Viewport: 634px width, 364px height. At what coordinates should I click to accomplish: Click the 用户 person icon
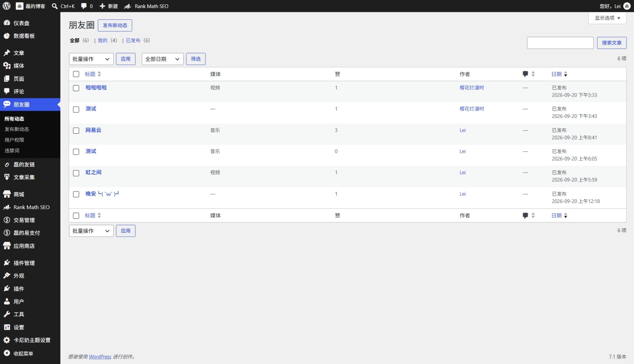click(7, 301)
